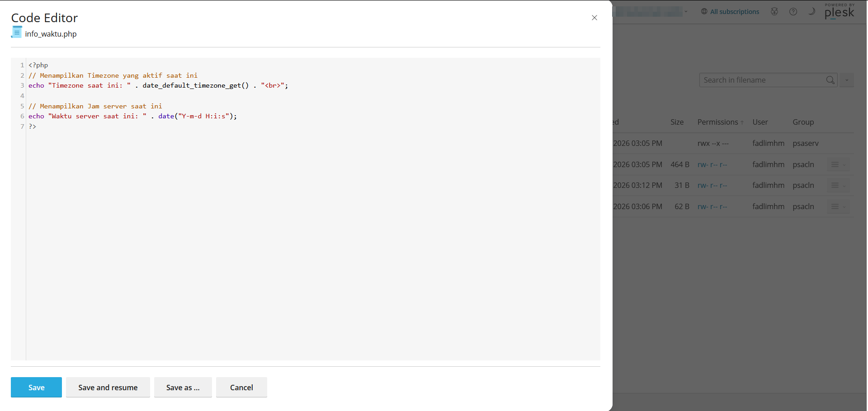Save the info_waktu.php file
Viewport: 868px width, 411px height.
point(36,387)
